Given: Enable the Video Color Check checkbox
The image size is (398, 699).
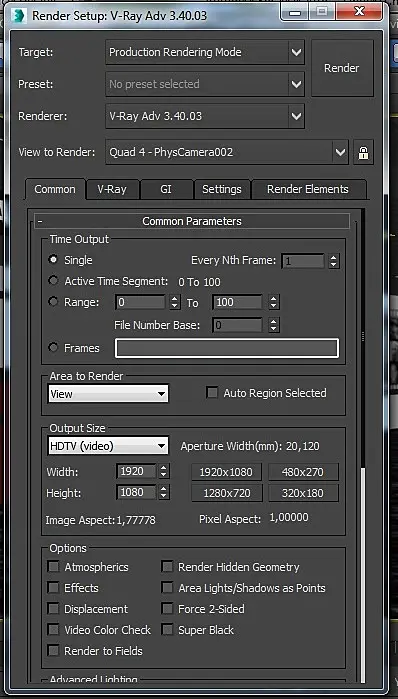Looking at the screenshot, I should pyautogui.click(x=53, y=630).
